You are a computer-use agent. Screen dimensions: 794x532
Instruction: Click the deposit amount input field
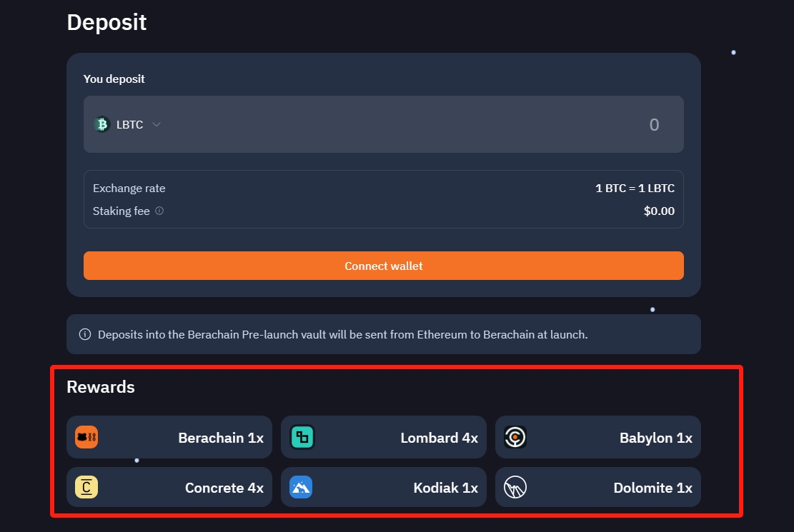(383, 124)
